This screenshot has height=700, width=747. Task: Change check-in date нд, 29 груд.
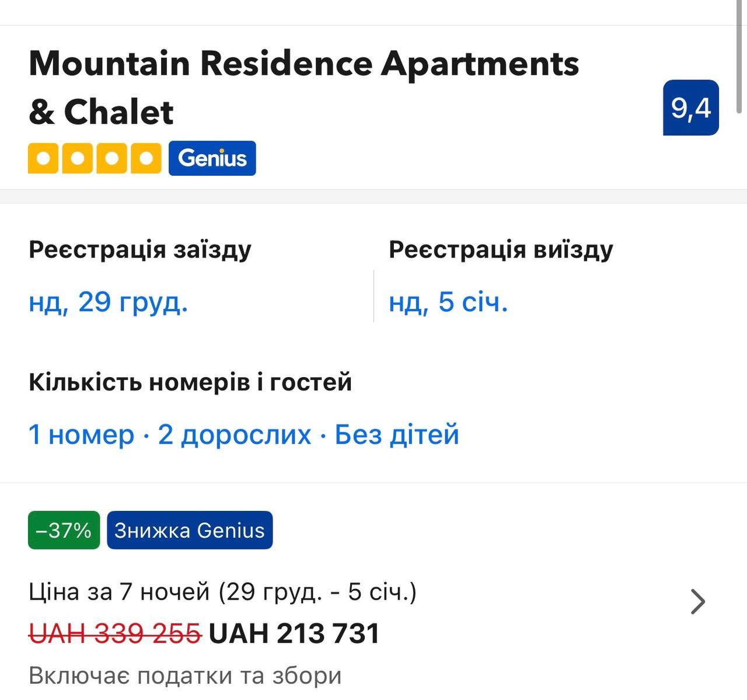pyautogui.click(x=109, y=302)
